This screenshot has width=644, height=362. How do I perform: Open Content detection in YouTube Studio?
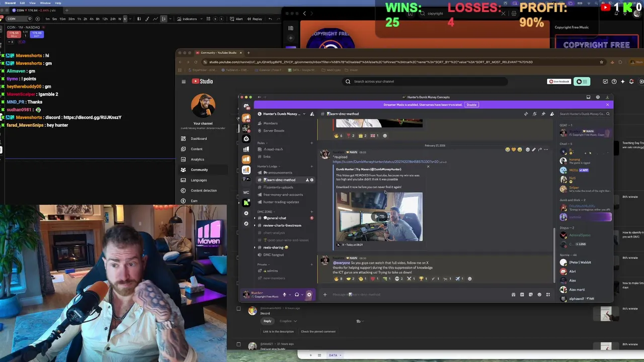pyautogui.click(x=204, y=191)
